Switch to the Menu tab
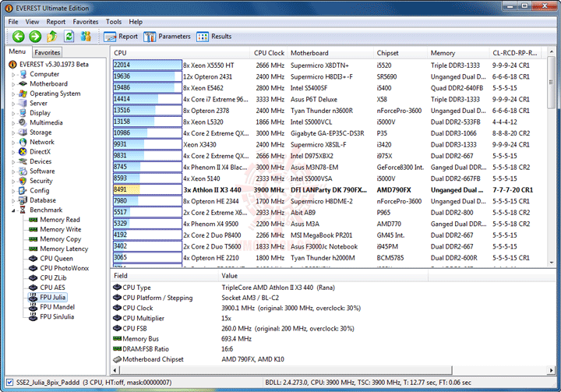 [17, 51]
